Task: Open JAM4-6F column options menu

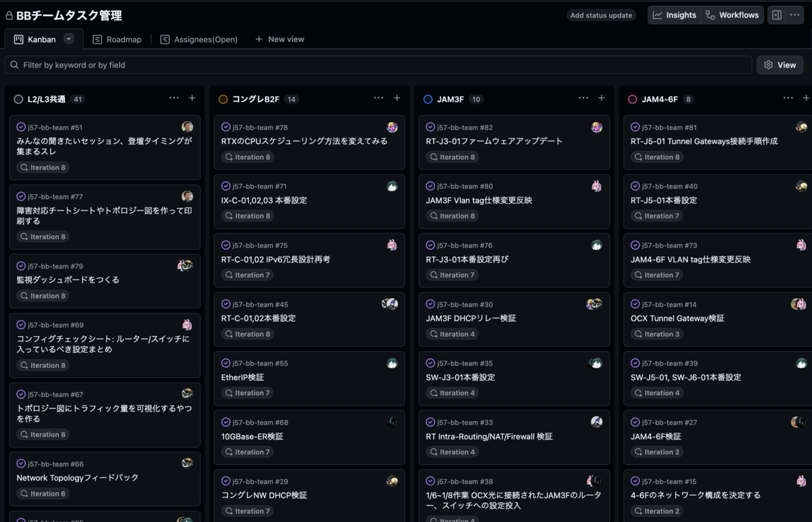Action: pyautogui.click(x=788, y=98)
